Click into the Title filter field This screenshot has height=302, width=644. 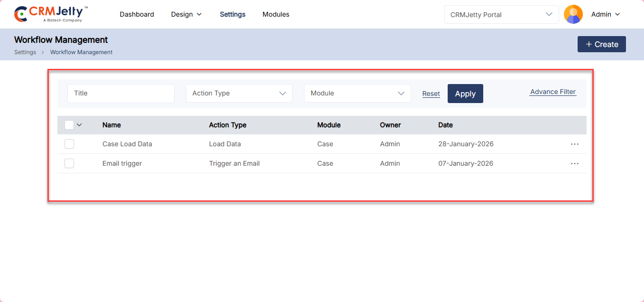pyautogui.click(x=121, y=94)
